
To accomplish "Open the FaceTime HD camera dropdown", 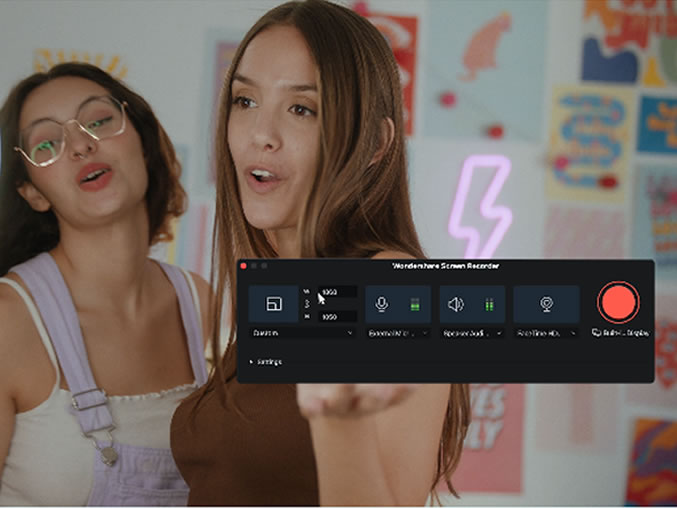I will click(546, 333).
